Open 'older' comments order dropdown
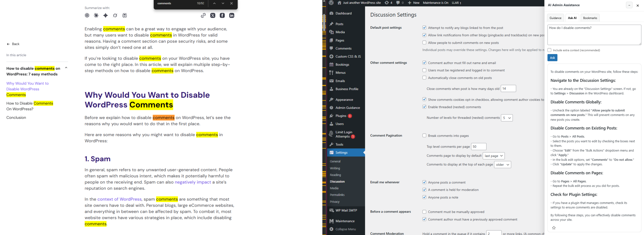 click(x=502, y=165)
